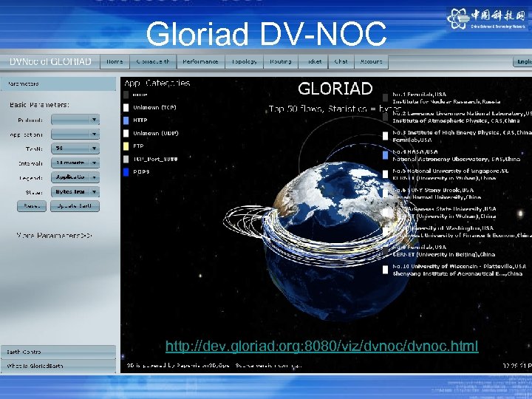
Task: Expand the Earth Control panel
Action: point(58,352)
